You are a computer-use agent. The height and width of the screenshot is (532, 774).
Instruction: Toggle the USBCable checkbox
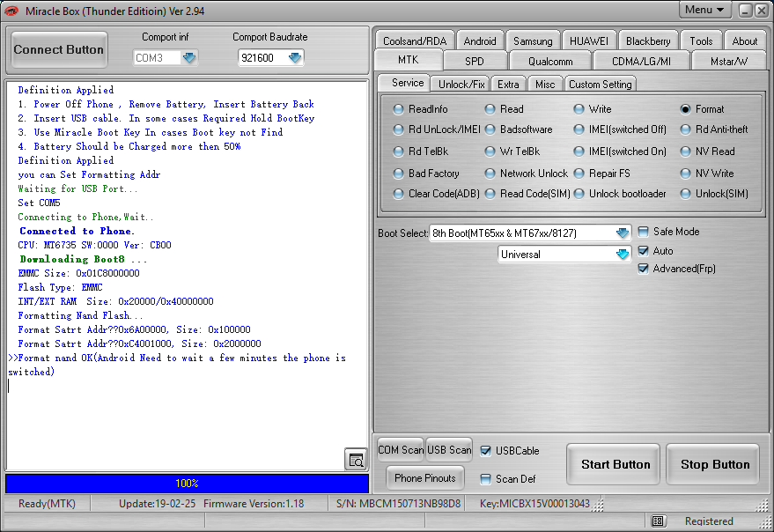click(x=486, y=450)
